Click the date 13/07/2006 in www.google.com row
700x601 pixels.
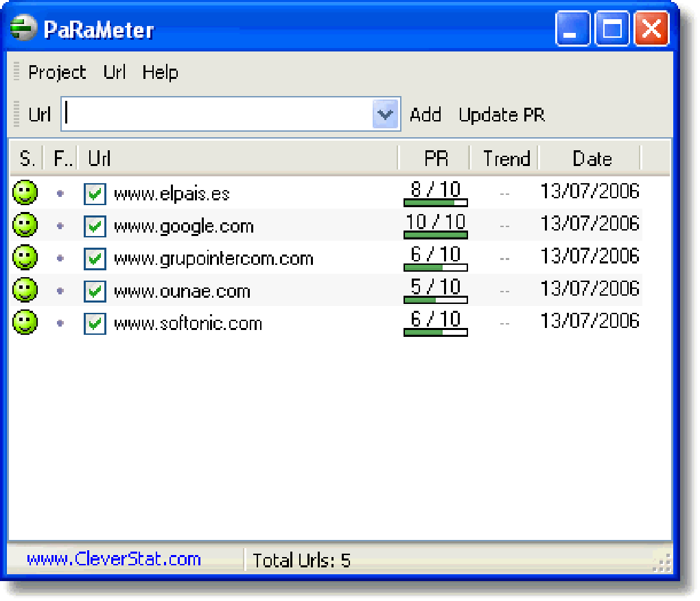[590, 224]
